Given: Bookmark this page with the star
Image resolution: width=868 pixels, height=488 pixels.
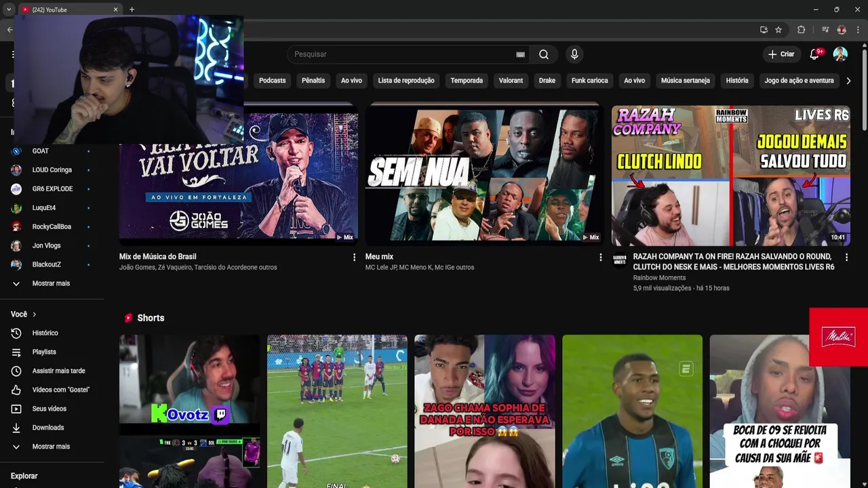Looking at the screenshot, I should (778, 30).
